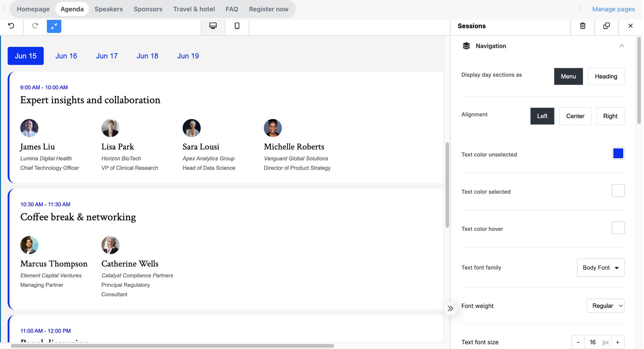
Task: Delete the Sessions block with trash icon
Action: (x=583, y=26)
